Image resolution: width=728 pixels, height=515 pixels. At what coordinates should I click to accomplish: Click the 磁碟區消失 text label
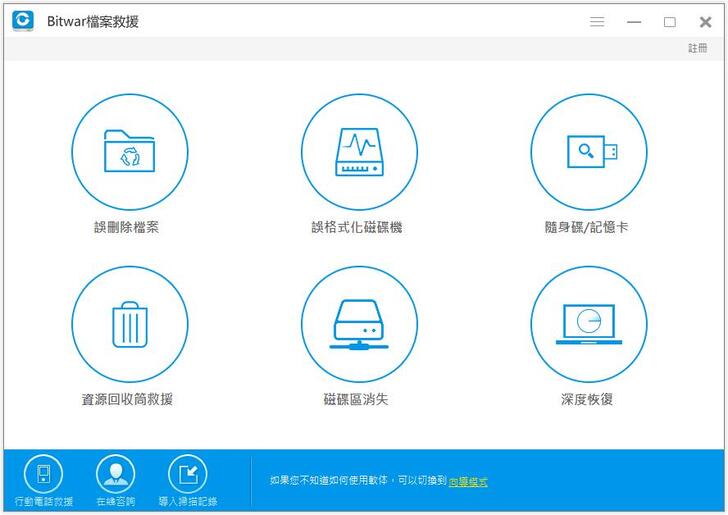point(355,399)
